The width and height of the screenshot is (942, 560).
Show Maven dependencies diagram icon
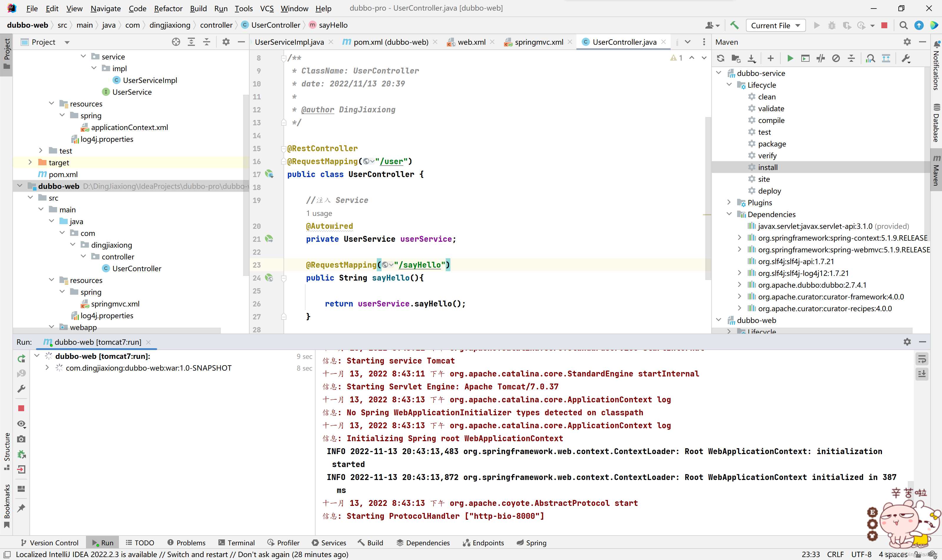tap(886, 59)
